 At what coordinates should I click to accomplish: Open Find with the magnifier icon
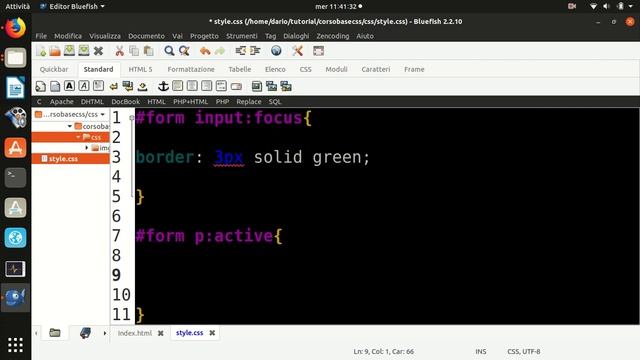[169, 51]
